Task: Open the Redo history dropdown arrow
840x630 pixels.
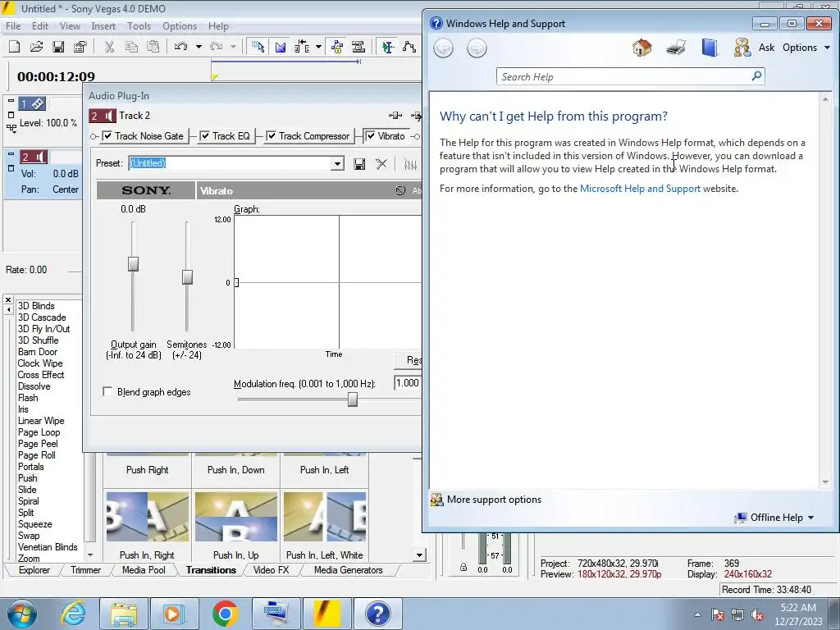Action: pos(234,47)
